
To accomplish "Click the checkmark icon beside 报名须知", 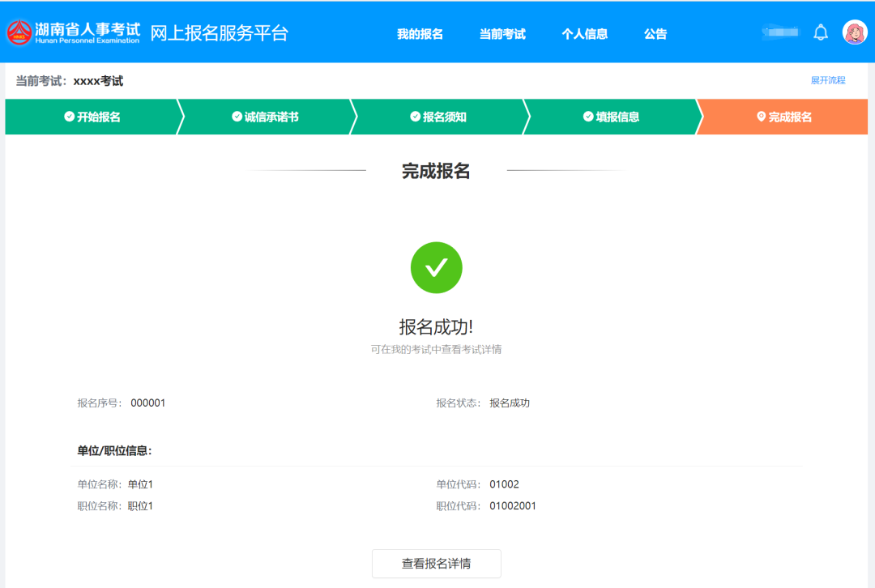I will [x=416, y=117].
